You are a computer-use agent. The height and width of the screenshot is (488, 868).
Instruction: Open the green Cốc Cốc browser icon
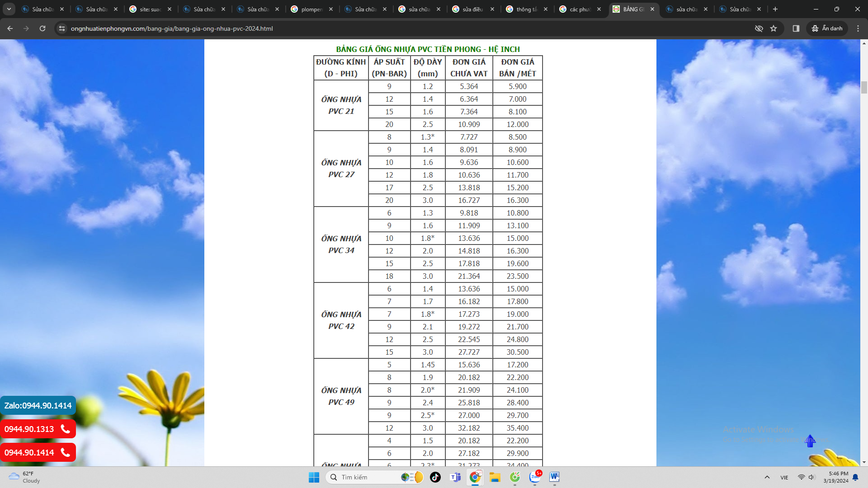pos(515,477)
